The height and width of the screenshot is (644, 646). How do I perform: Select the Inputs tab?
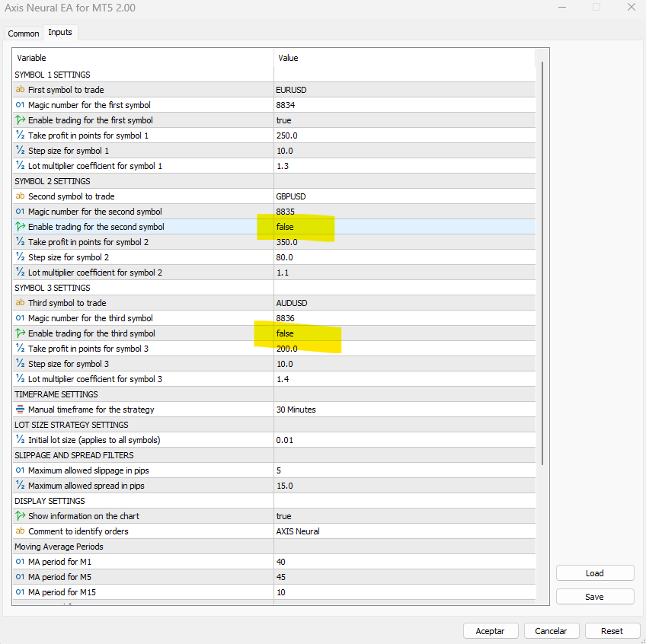coord(60,33)
